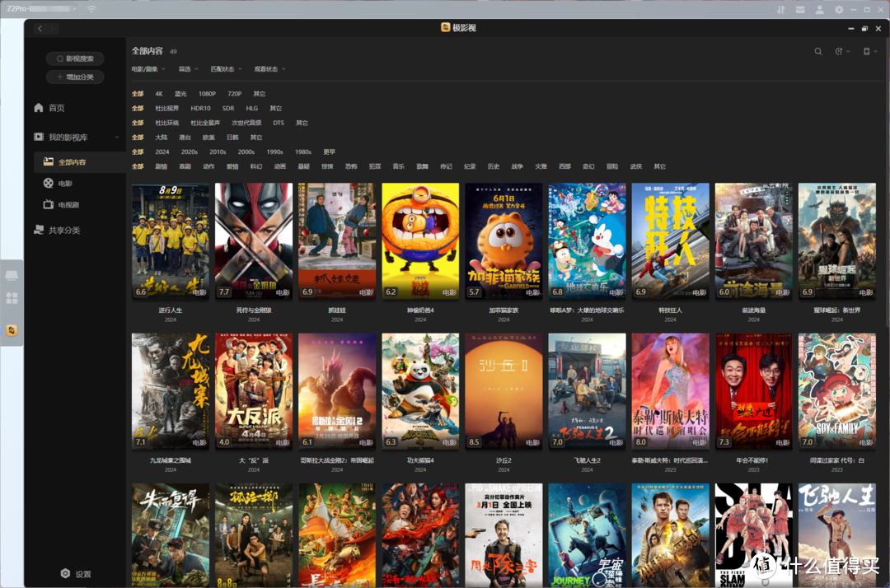This screenshot has height=588, width=890.
Task: Open the user account icon in outer title bar
Action: coord(819,9)
